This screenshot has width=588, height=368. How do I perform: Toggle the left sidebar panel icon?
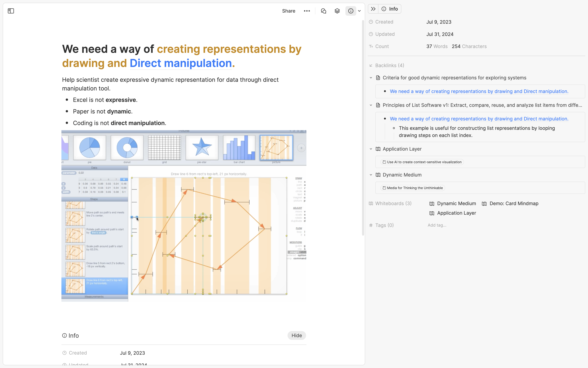tap(11, 11)
